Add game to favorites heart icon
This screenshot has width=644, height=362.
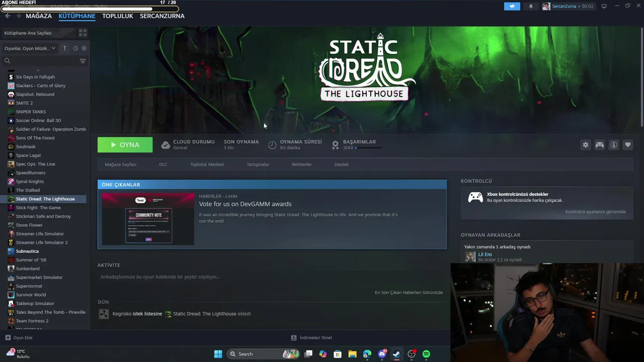628,145
